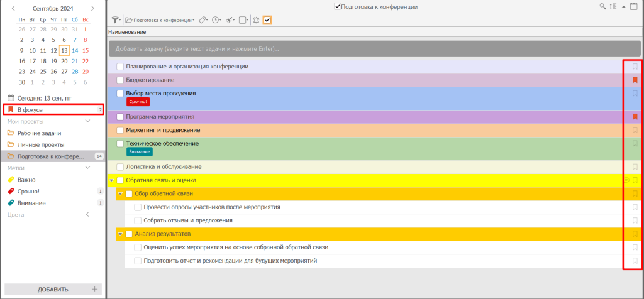
Task: Click the magnifier search icon
Action: (603, 6)
